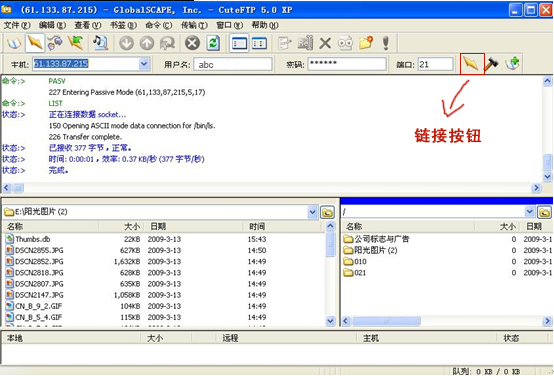Image resolution: width=554 pixels, height=376 pixels.
Task: Sort remote files by 名称 column
Action: coord(408,227)
